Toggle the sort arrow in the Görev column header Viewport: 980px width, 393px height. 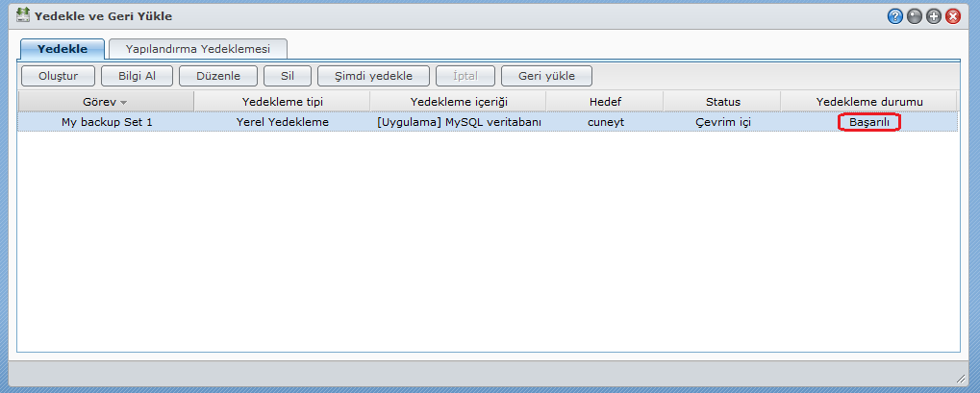[x=123, y=102]
